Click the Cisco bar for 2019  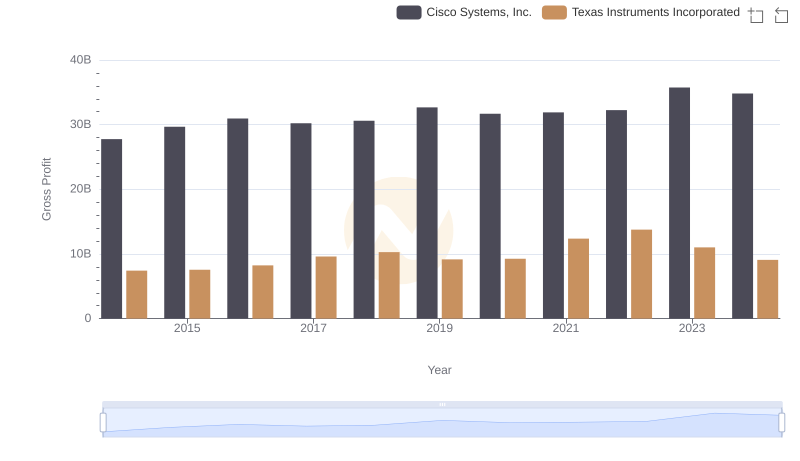427,213
